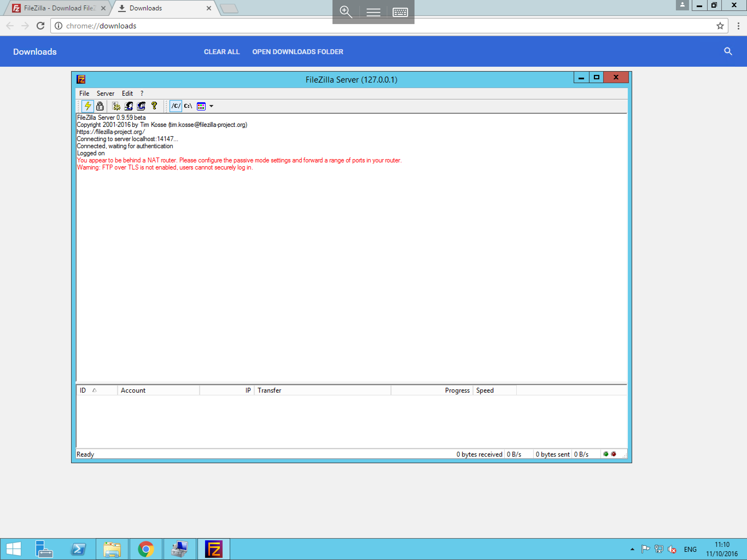Image resolution: width=747 pixels, height=560 pixels.
Task: Click the FileZilla Server title bar icon
Action: pyautogui.click(x=81, y=79)
